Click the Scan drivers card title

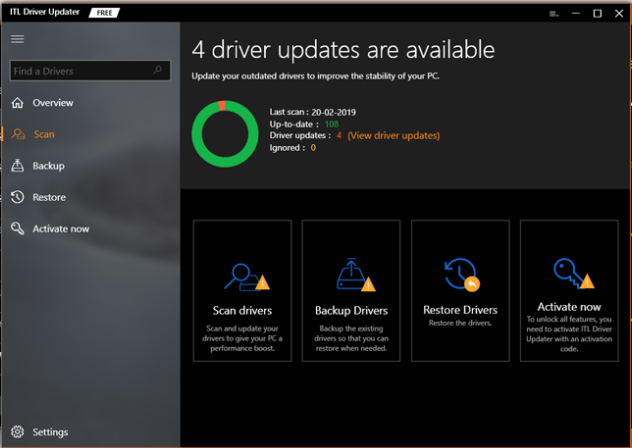(x=242, y=310)
